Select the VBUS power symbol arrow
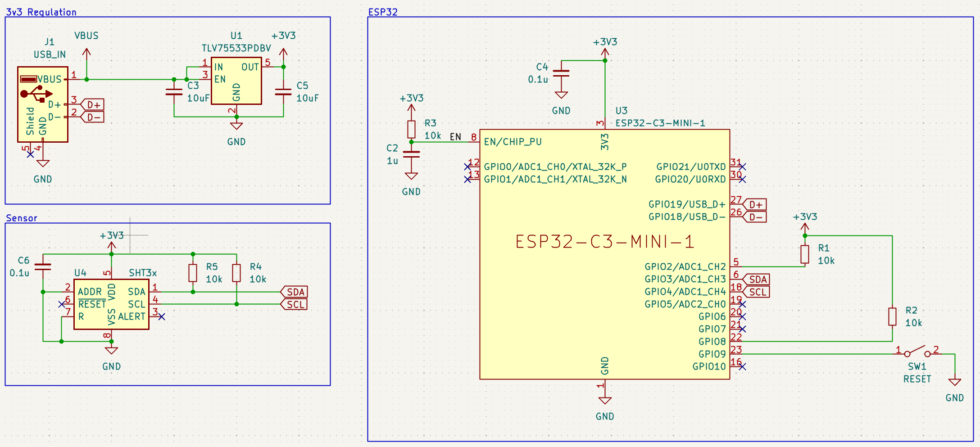980x447 pixels. pyautogui.click(x=86, y=53)
